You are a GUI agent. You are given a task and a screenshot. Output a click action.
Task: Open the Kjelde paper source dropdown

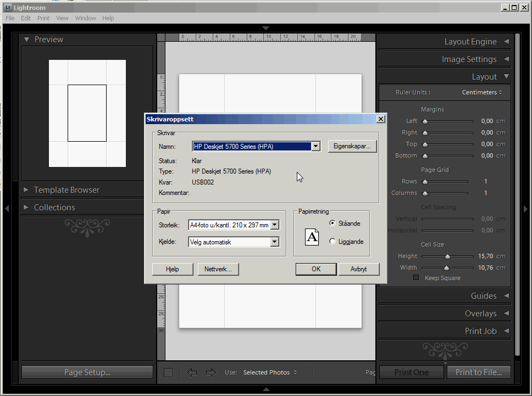tap(275, 242)
